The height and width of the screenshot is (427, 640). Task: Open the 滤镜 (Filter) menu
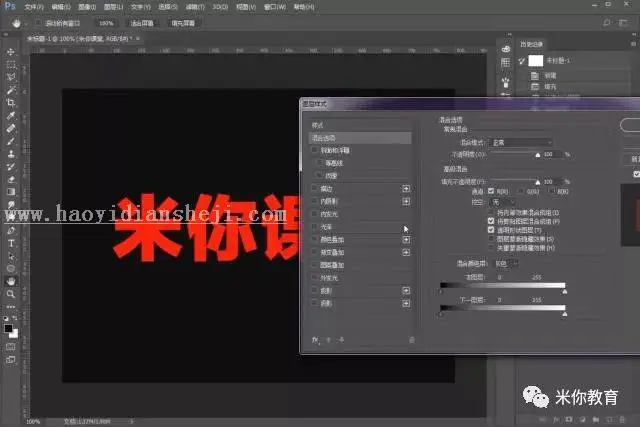[x=195, y=7]
